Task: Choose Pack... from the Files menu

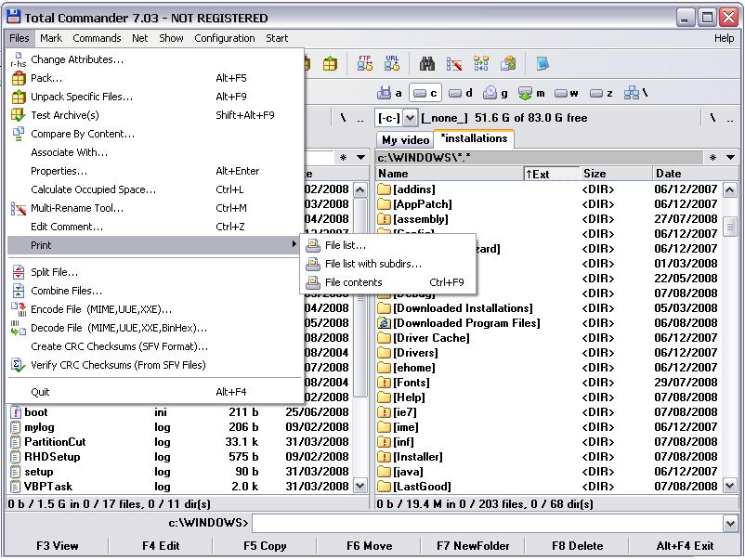Action: click(46, 78)
